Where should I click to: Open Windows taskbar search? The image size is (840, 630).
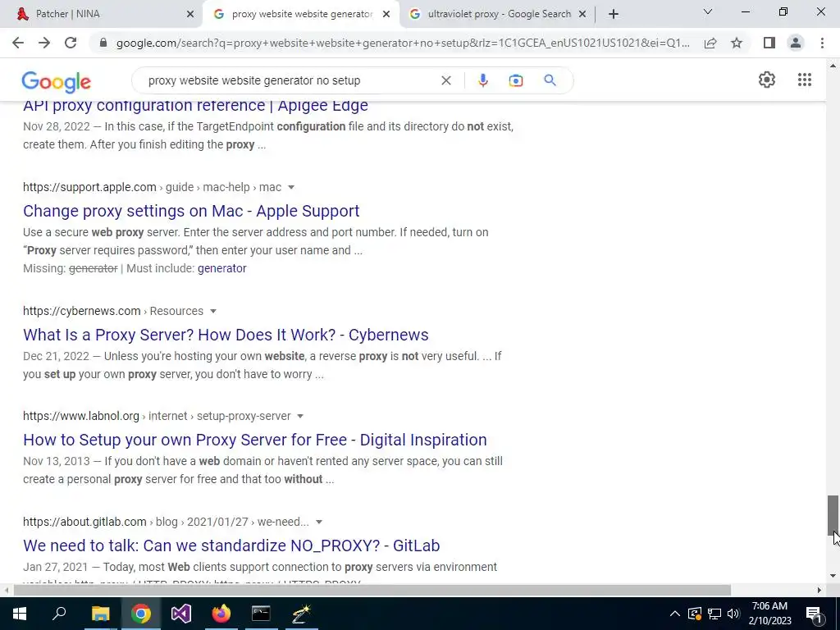point(59,614)
